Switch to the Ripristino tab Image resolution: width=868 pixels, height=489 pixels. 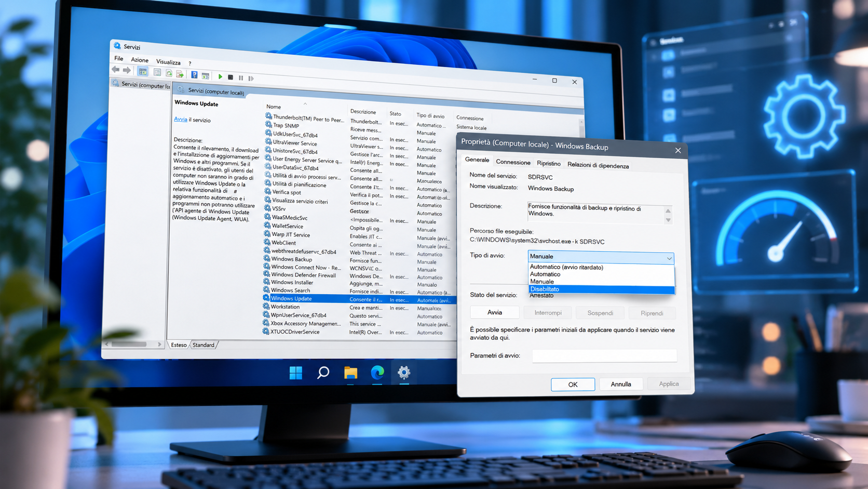click(x=549, y=163)
